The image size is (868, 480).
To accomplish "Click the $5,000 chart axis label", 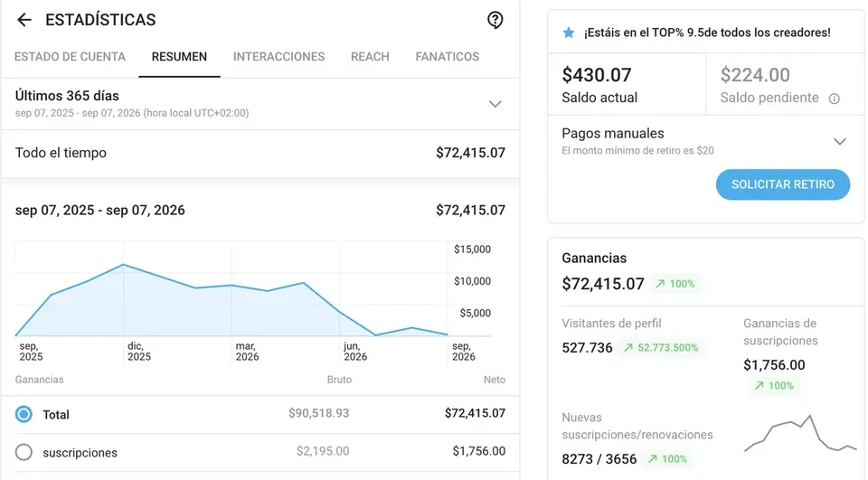I will point(475,314).
